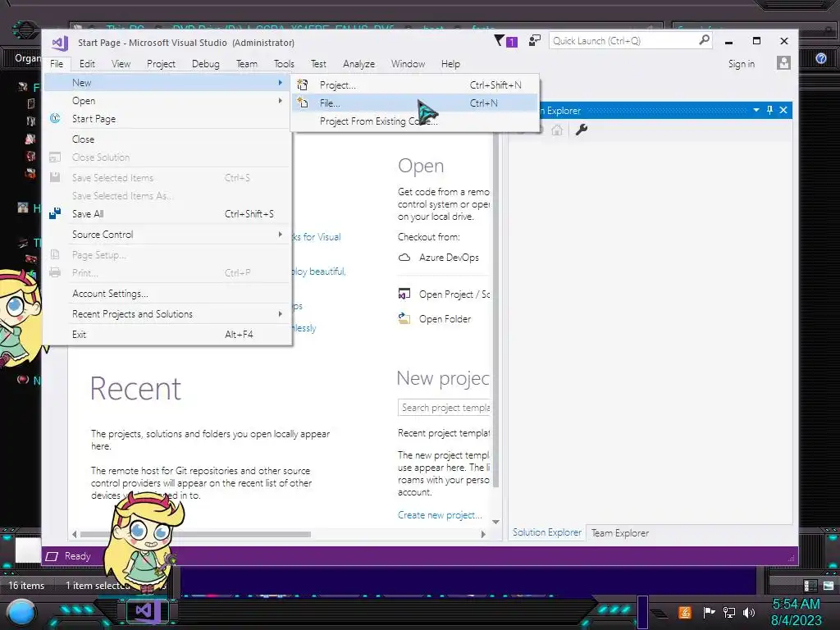Click scroll down arrow on Start Page
Viewport: 840px width, 630px height.
[495, 522]
